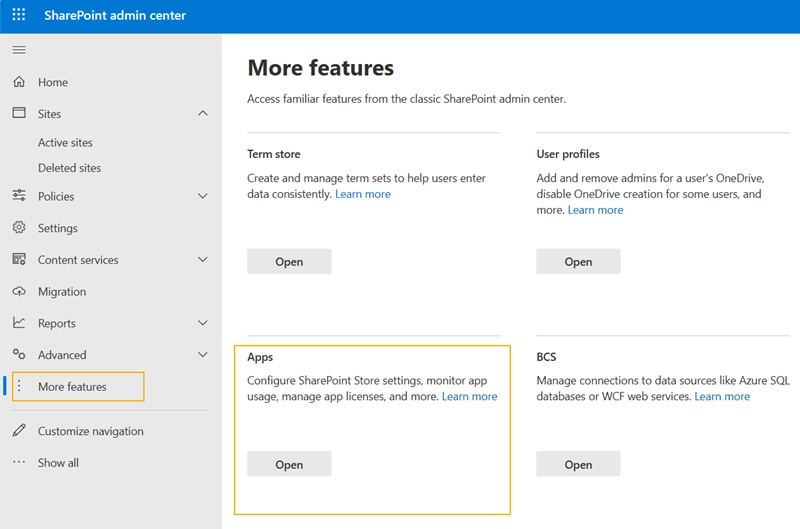Click the Term store card title
This screenshot has width=800, height=529.
(274, 154)
